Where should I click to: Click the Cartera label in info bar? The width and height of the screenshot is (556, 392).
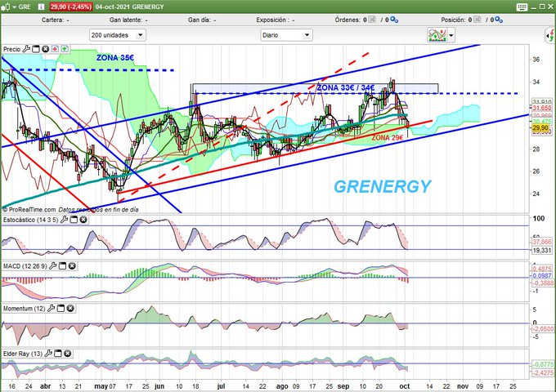click(52, 20)
